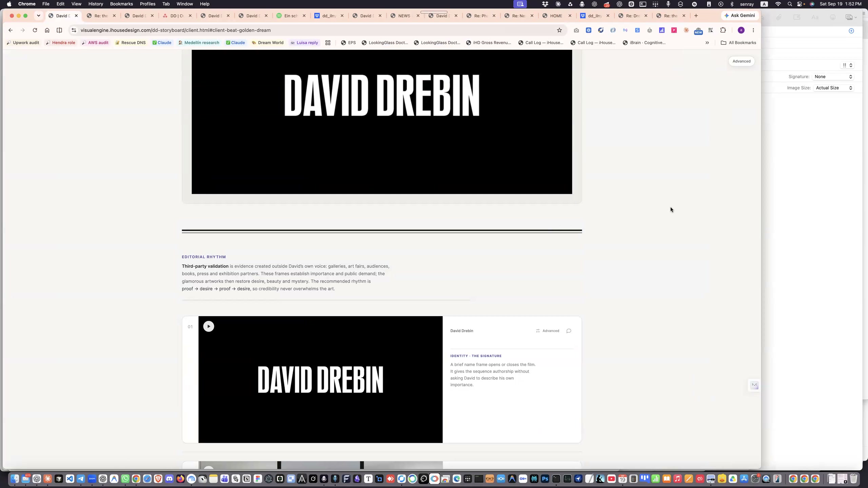
Task: Open site information icon in address bar
Action: pyautogui.click(x=74, y=30)
